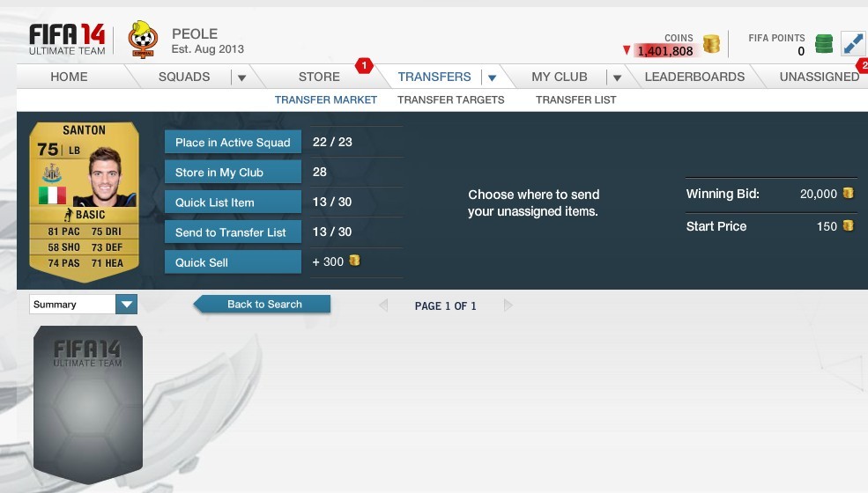The image size is (868, 493).
Task: Click the FIFA 14 Ultimate Team logo
Action: tap(67, 40)
